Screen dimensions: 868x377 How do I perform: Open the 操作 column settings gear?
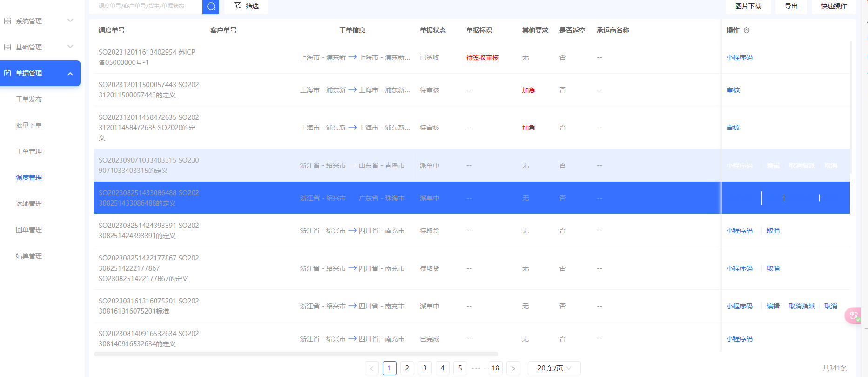tap(747, 30)
